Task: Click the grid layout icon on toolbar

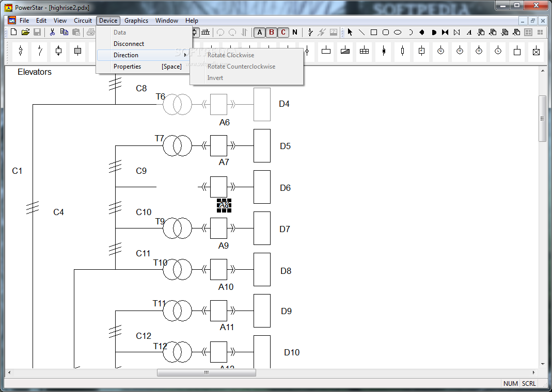Action: 528,32
